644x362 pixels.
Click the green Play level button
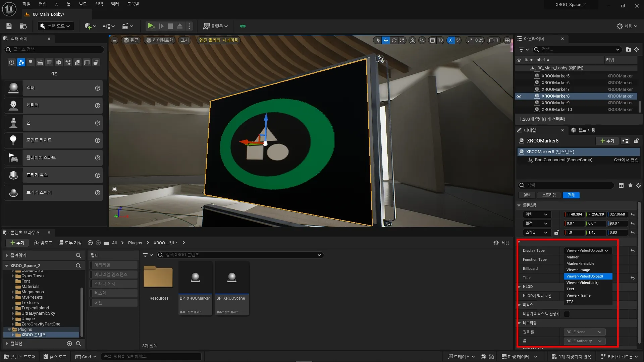point(151,26)
